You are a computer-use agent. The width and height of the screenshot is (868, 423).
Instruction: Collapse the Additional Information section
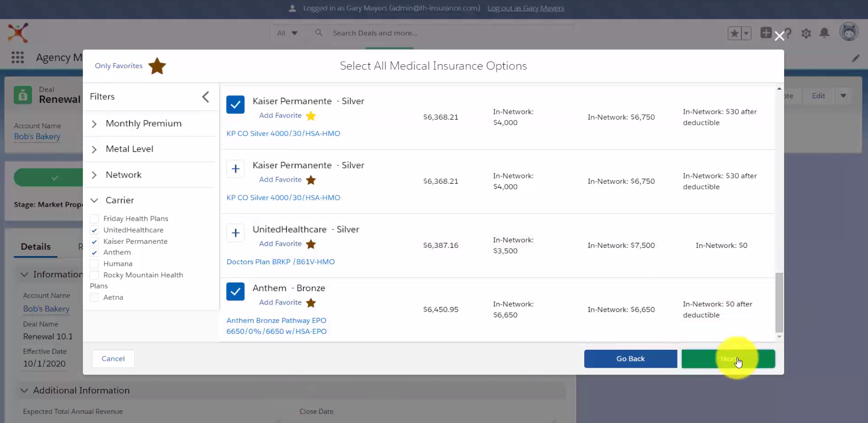24,390
